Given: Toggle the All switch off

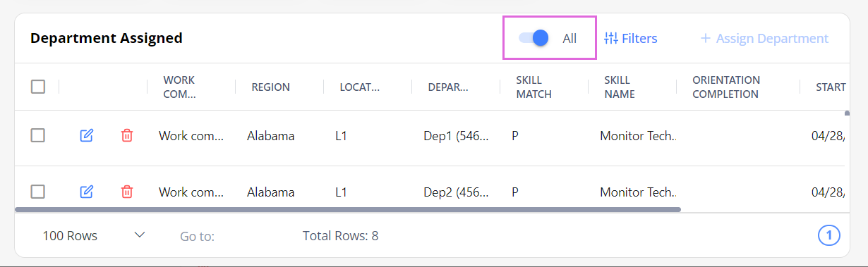Looking at the screenshot, I should tap(534, 38).
